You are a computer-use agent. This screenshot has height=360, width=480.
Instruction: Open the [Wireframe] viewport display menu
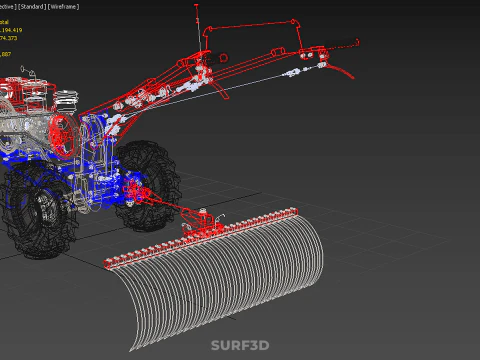[63, 7]
